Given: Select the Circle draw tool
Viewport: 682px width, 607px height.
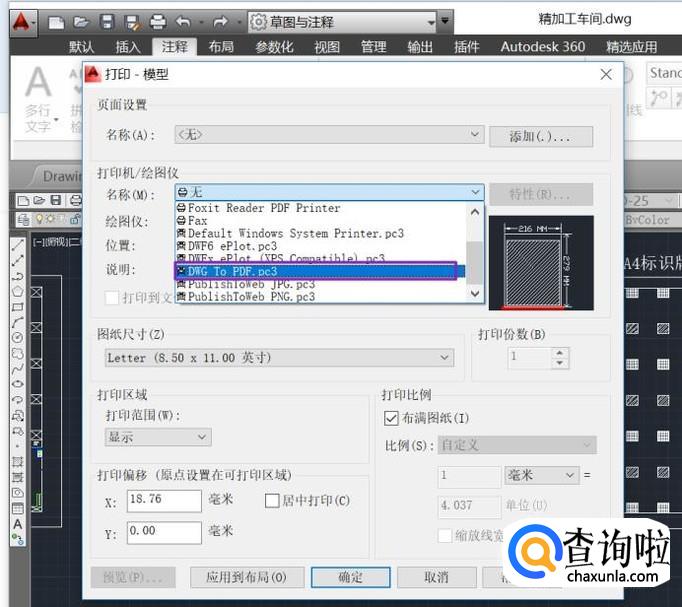Looking at the screenshot, I should coord(17,337).
